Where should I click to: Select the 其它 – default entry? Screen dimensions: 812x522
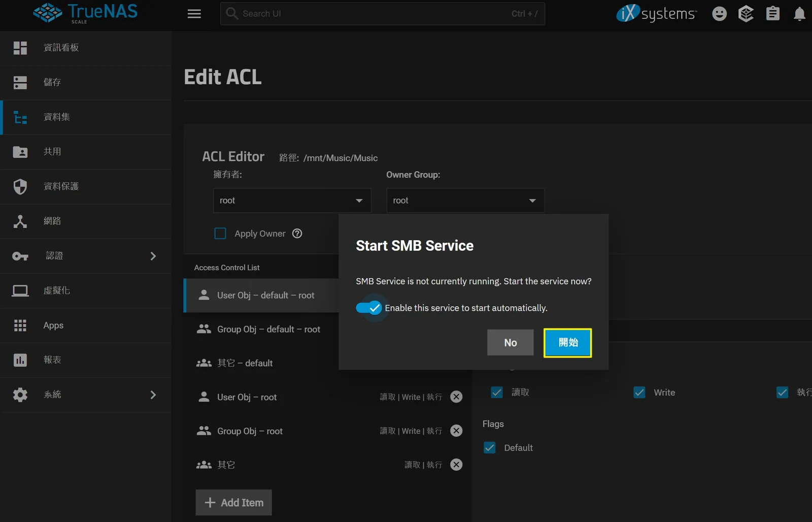click(261, 364)
